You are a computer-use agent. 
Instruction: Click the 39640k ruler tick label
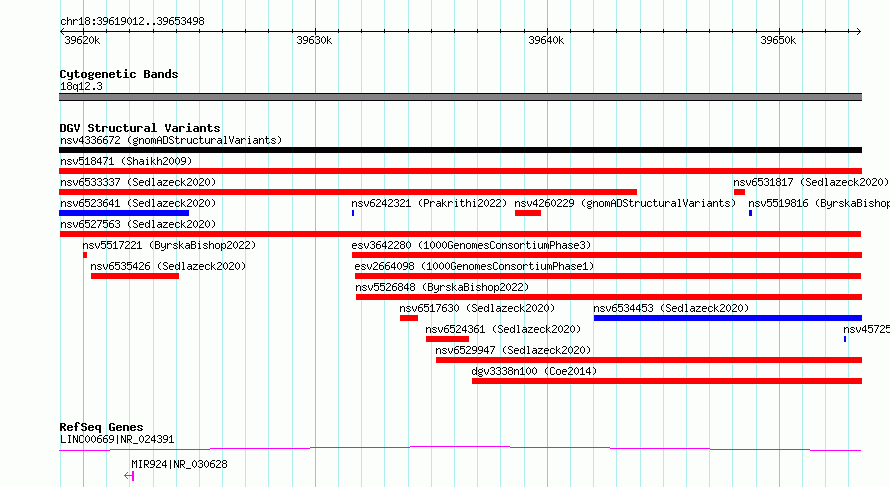click(546, 40)
